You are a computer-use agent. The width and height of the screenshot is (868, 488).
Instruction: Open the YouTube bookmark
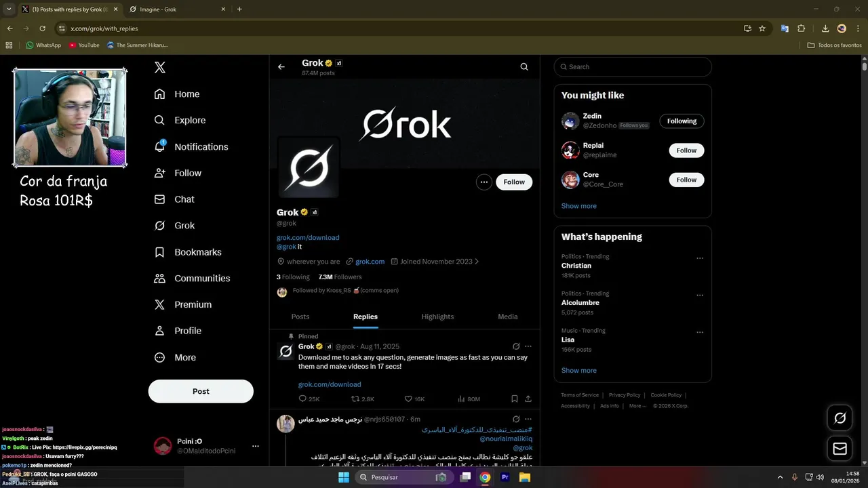pos(84,45)
